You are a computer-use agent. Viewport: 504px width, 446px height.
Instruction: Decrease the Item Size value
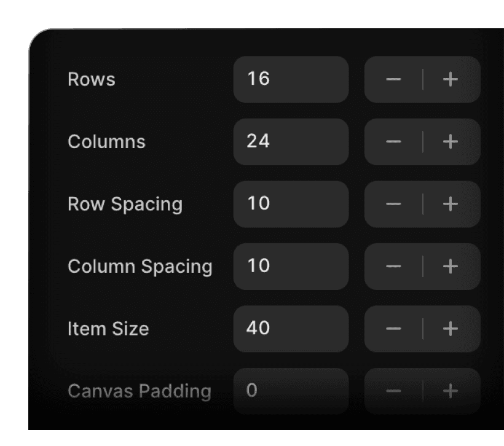(394, 329)
